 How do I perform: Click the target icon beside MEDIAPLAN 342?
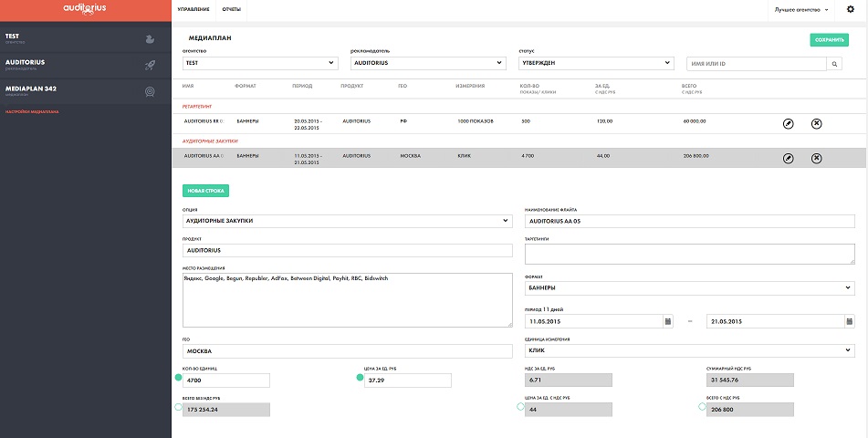click(149, 91)
